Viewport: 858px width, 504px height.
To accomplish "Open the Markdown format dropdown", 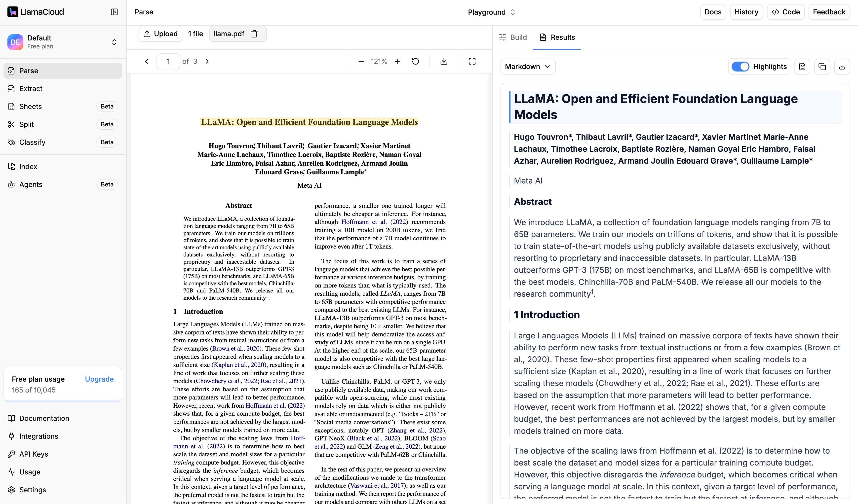I will (527, 66).
